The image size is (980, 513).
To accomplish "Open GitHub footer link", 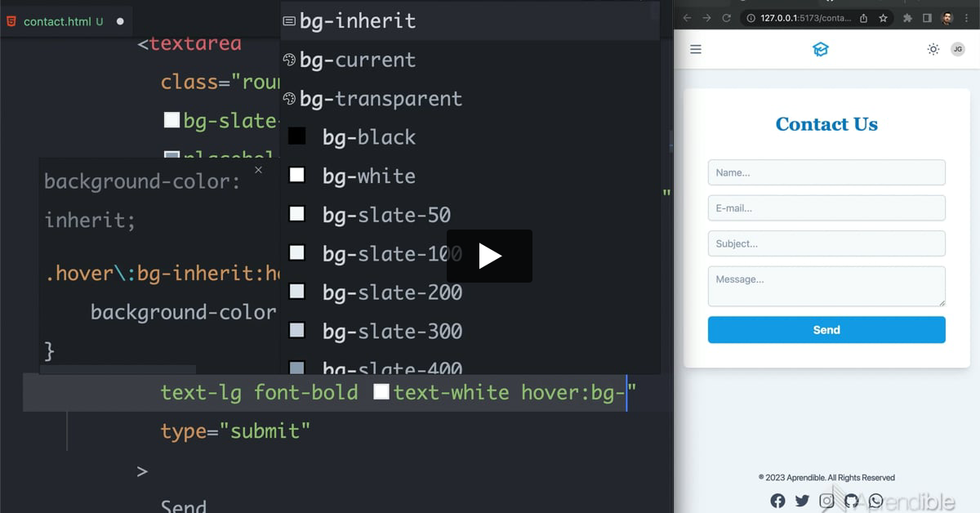I will tap(851, 501).
